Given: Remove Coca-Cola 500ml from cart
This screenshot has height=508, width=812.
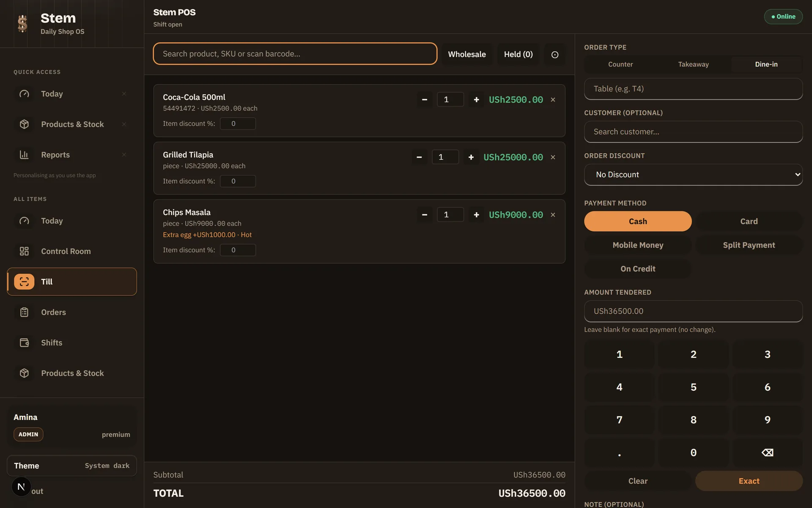Looking at the screenshot, I should point(553,99).
